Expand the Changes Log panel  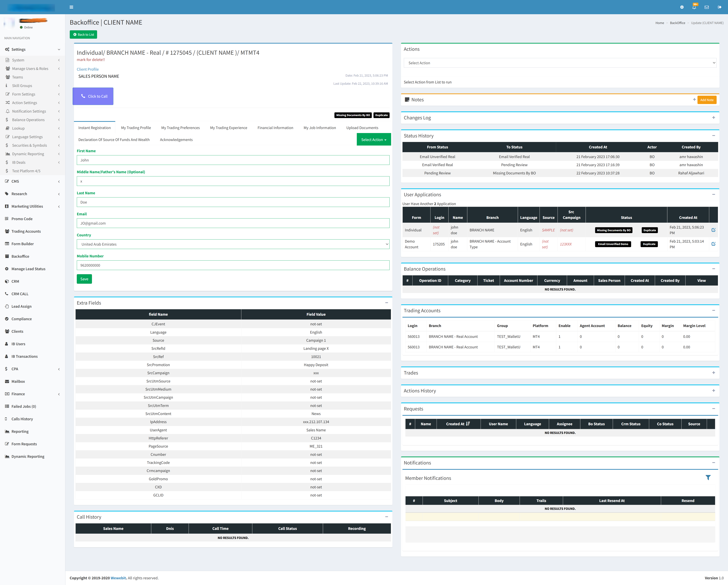coord(713,118)
